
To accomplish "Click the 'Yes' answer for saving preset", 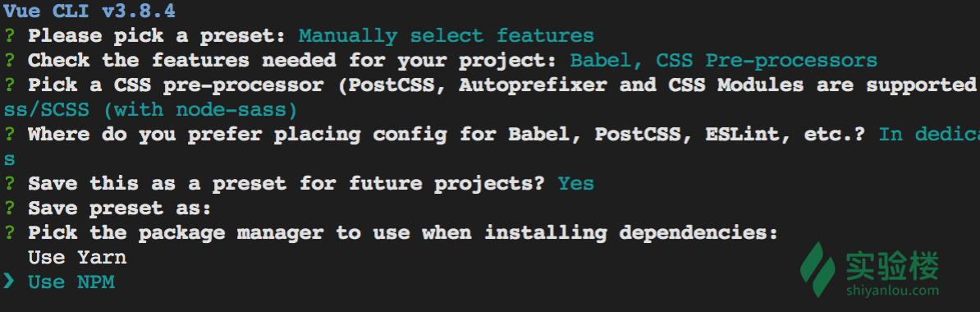I will 575,183.
